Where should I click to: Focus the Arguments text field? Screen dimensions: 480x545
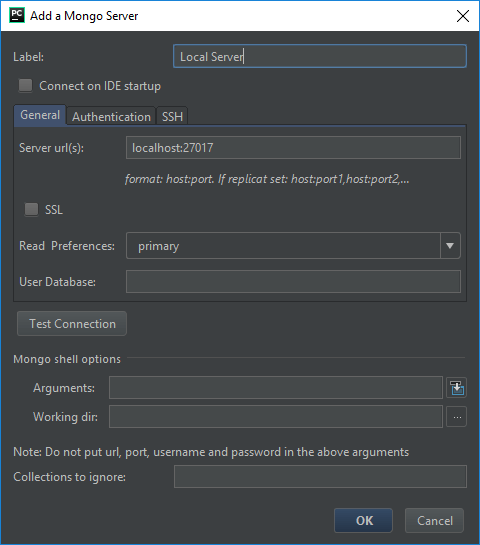click(x=276, y=388)
